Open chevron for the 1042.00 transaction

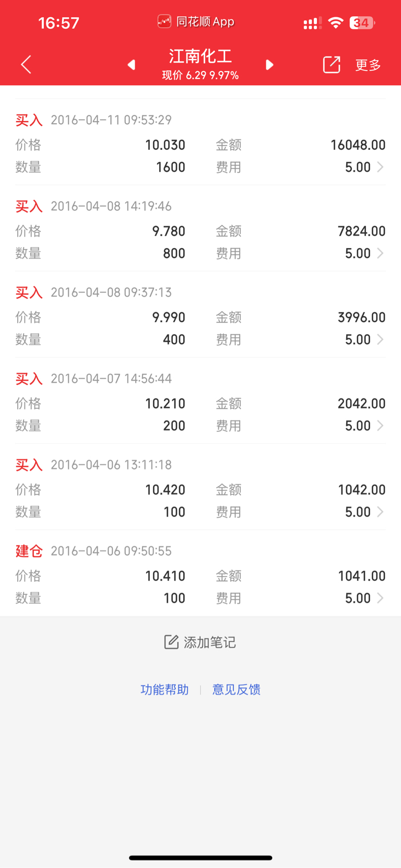[380, 512]
